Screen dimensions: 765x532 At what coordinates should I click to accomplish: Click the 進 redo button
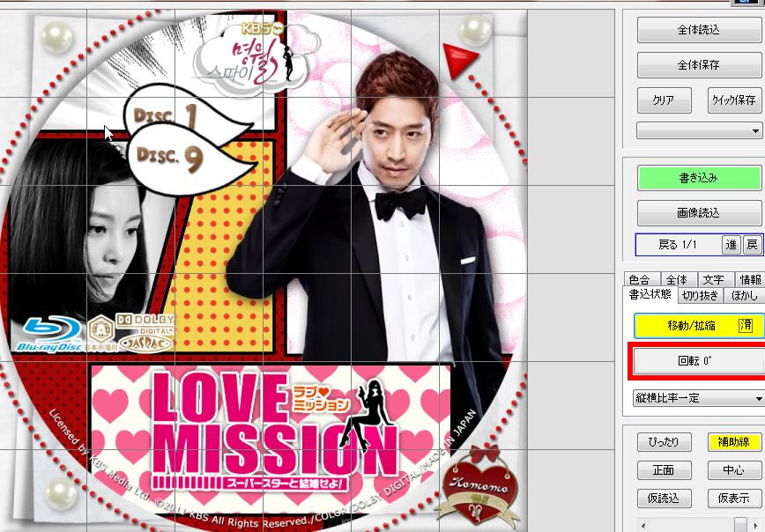click(732, 245)
